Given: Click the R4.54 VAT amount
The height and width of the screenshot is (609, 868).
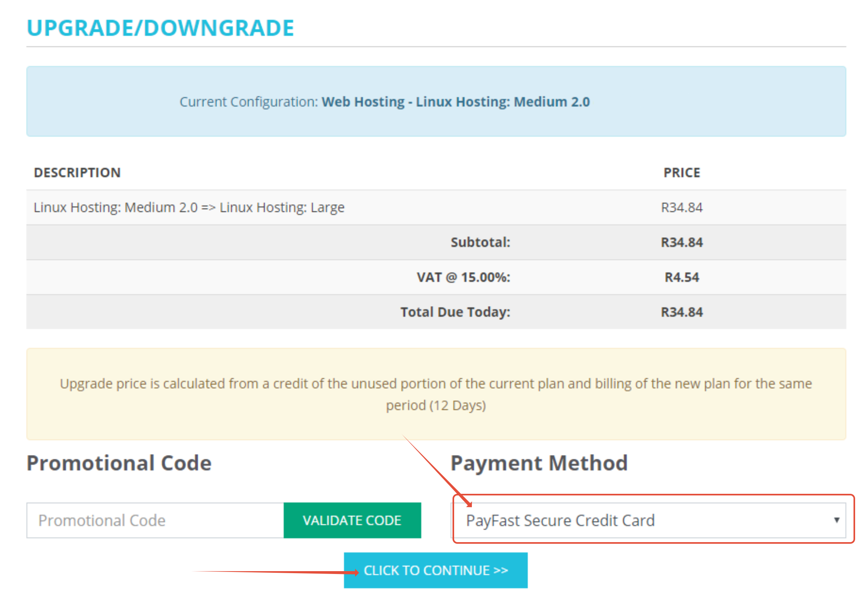Looking at the screenshot, I should coord(681,277).
